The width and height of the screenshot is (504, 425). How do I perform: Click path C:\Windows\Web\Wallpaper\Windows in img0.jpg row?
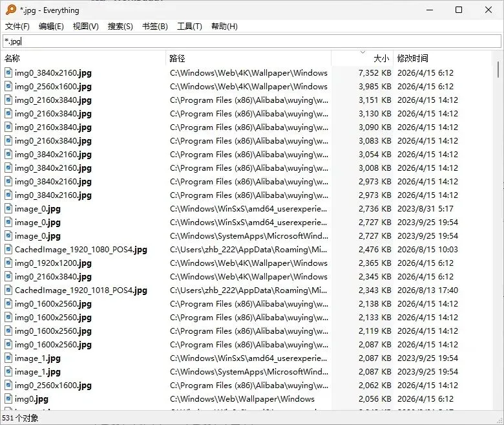pos(242,399)
